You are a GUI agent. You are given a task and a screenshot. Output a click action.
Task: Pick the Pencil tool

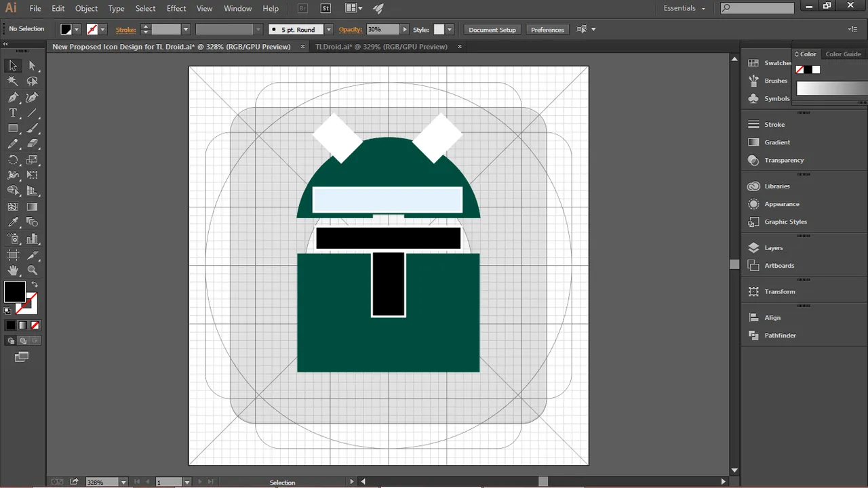point(13,144)
